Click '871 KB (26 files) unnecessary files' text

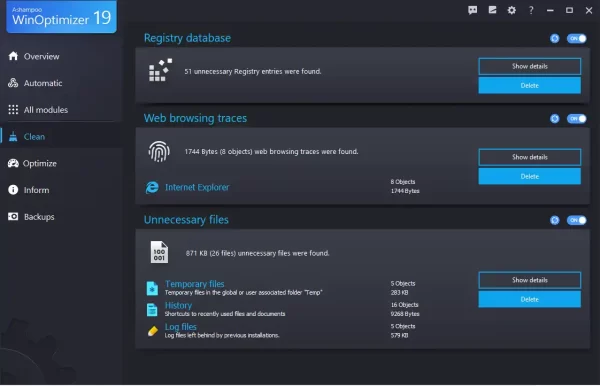pyautogui.click(x=258, y=253)
